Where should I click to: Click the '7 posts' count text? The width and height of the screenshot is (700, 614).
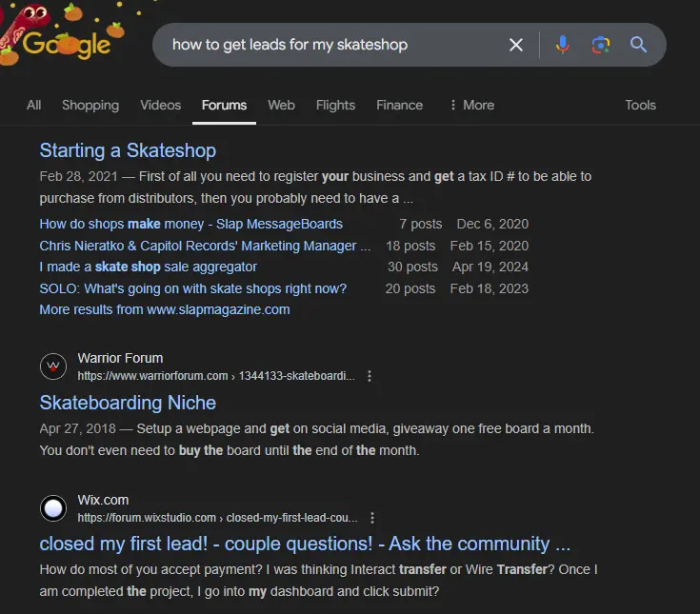421,224
